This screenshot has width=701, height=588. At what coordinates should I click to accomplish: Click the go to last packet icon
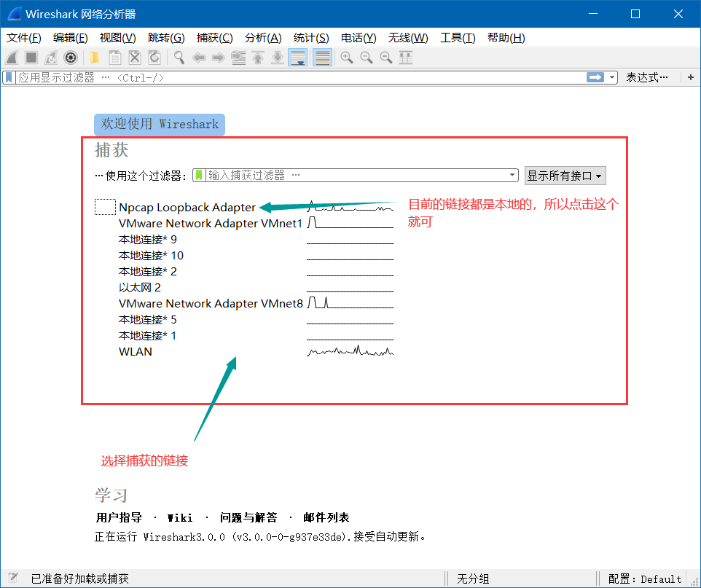(278, 58)
